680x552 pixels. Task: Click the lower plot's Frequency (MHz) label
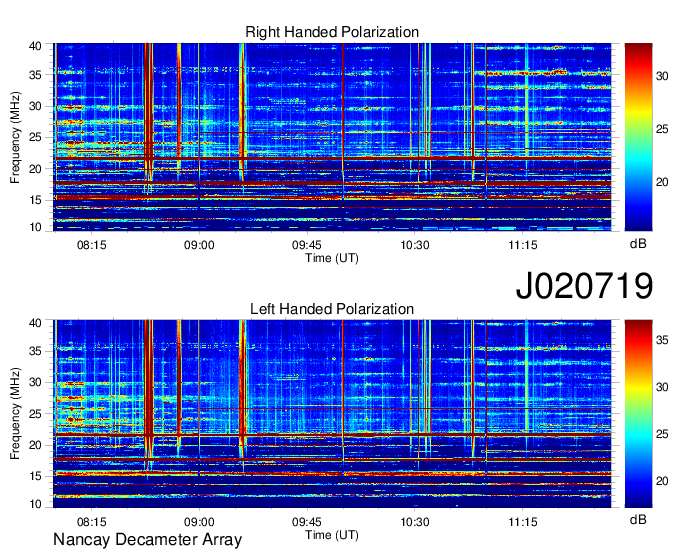click(x=15, y=414)
